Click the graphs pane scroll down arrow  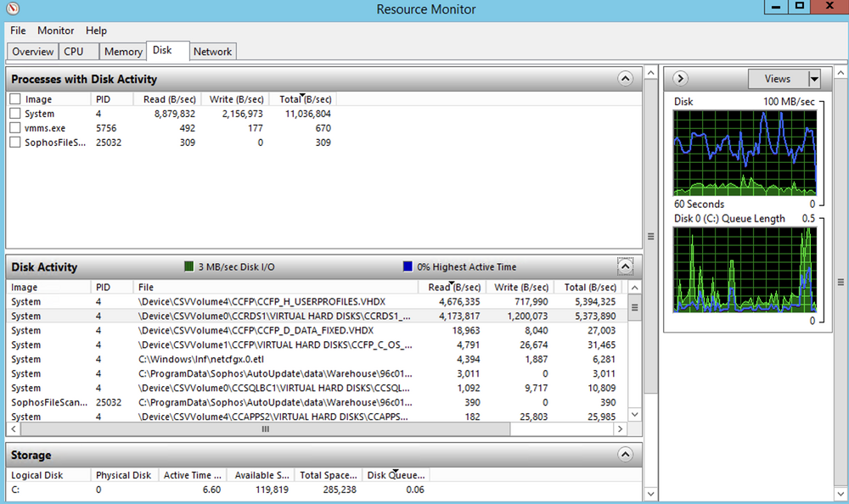click(x=841, y=494)
